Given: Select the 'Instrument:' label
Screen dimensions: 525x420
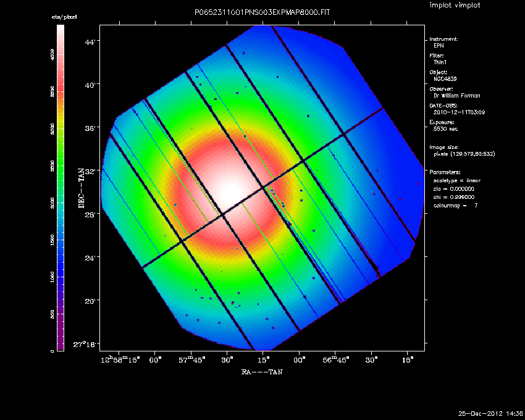Looking at the screenshot, I should click(x=443, y=39).
